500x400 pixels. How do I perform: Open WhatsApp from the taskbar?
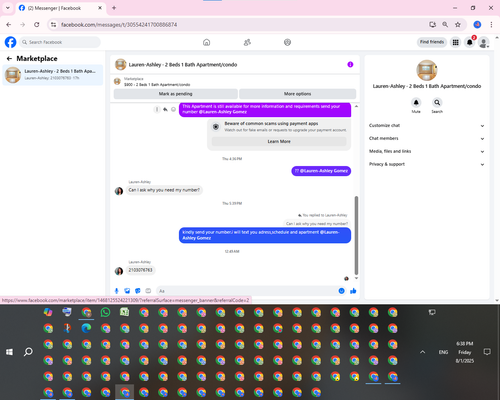click(x=105, y=312)
